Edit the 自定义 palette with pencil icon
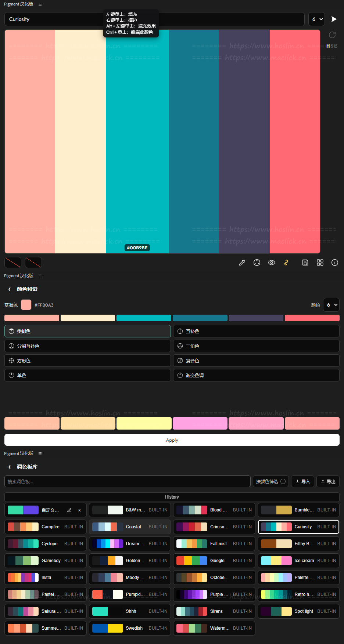The image size is (344, 644). (69, 510)
